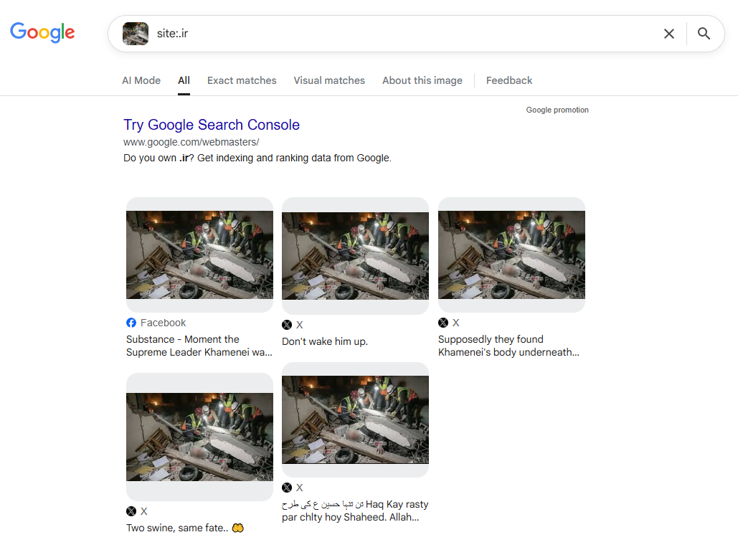Open the "Don't wake him up." result
The height and width of the screenshot is (560, 738).
(325, 341)
